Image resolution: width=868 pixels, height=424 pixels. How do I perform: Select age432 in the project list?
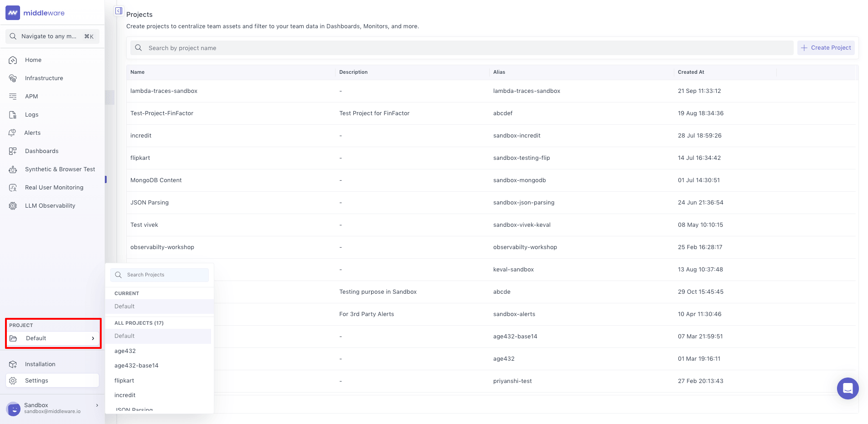coord(125,351)
